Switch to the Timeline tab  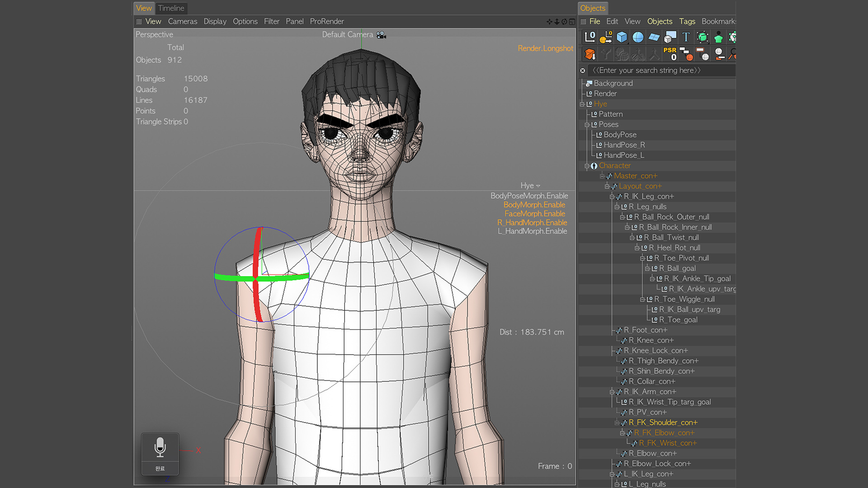tap(171, 8)
